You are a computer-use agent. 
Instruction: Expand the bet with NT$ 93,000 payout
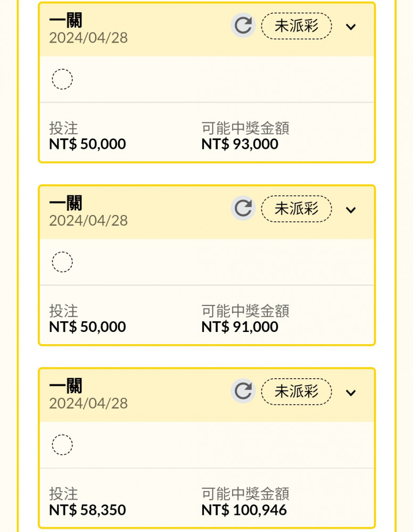pos(351,27)
